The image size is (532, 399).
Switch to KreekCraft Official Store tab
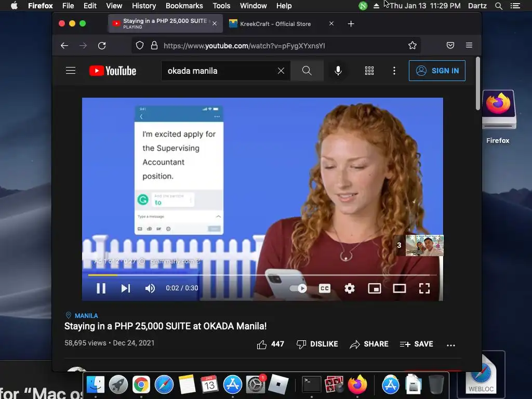pos(275,24)
